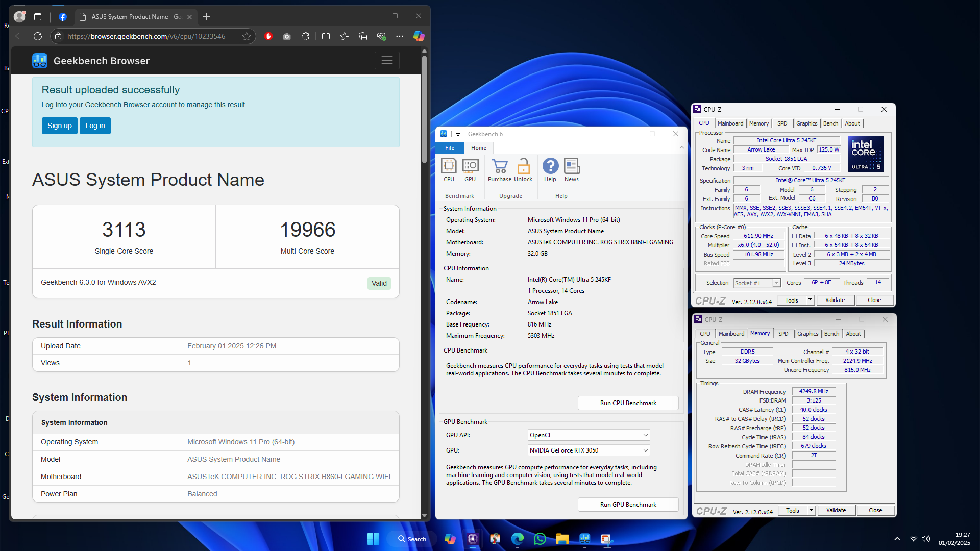
Task: Open Tools dropdown arrow in top CPU-Z window
Action: click(810, 300)
